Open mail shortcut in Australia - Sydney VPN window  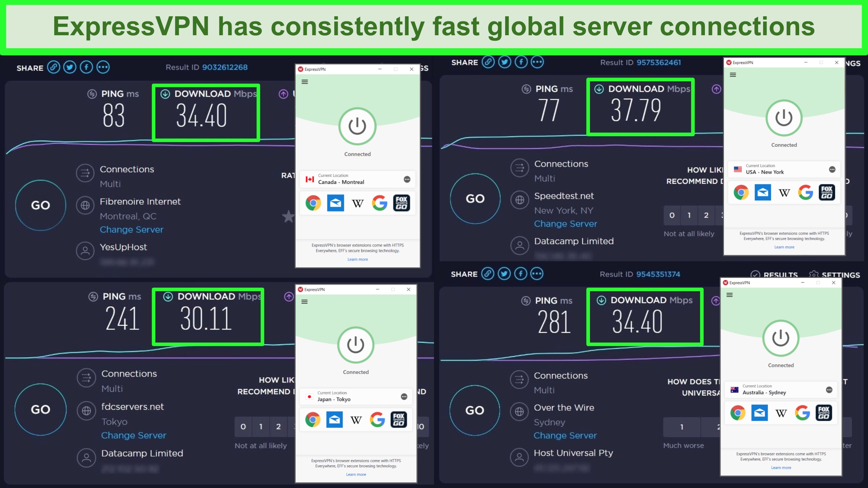click(759, 413)
